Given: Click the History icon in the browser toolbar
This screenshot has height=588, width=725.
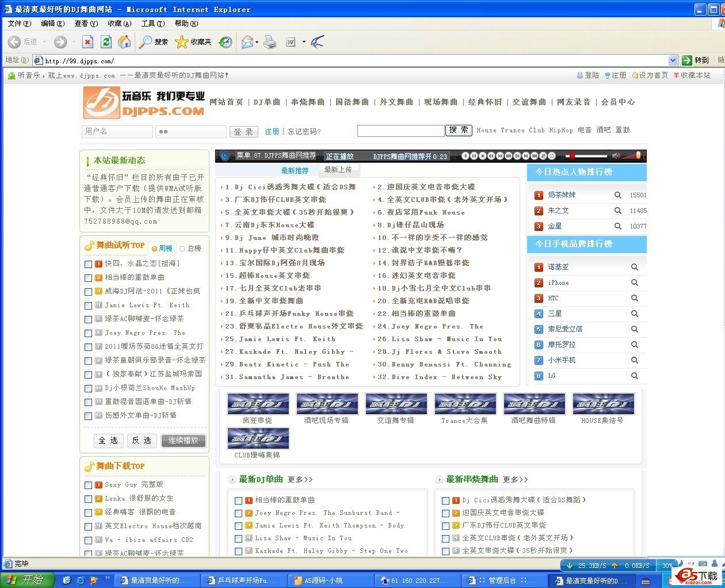Looking at the screenshot, I should 226,41.
